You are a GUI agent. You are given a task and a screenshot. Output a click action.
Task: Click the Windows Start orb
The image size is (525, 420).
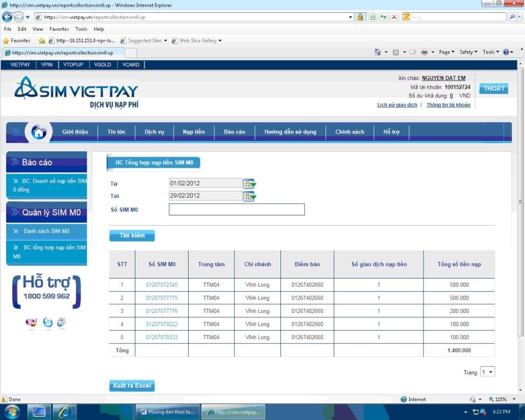coord(11,412)
